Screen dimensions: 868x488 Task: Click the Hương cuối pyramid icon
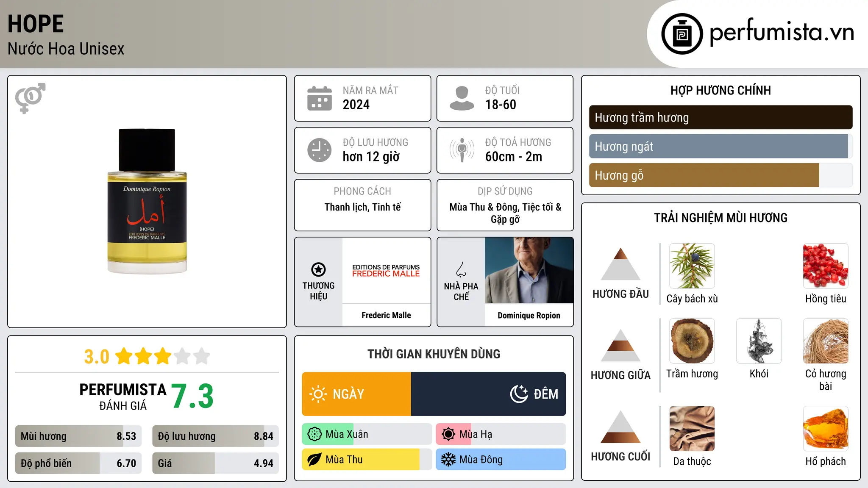620,427
